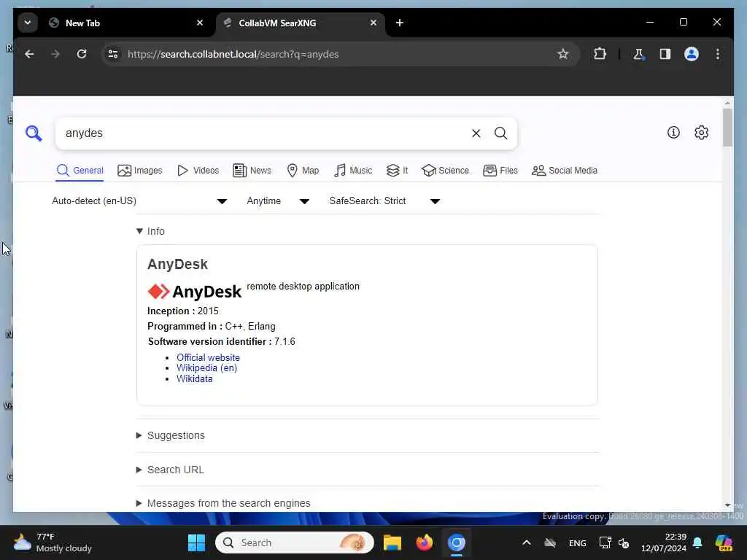Open the Wikidata link
Viewport: 747px width, 560px height.
(x=194, y=379)
